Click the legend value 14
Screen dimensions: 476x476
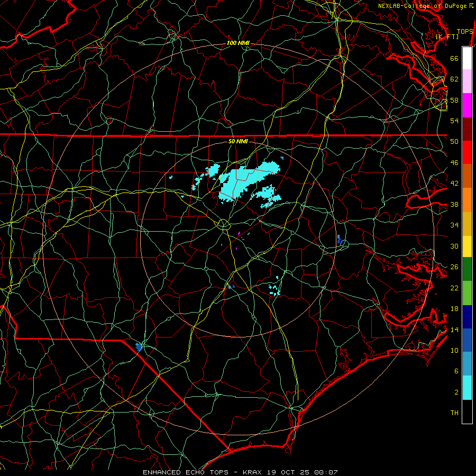pyautogui.click(x=454, y=329)
